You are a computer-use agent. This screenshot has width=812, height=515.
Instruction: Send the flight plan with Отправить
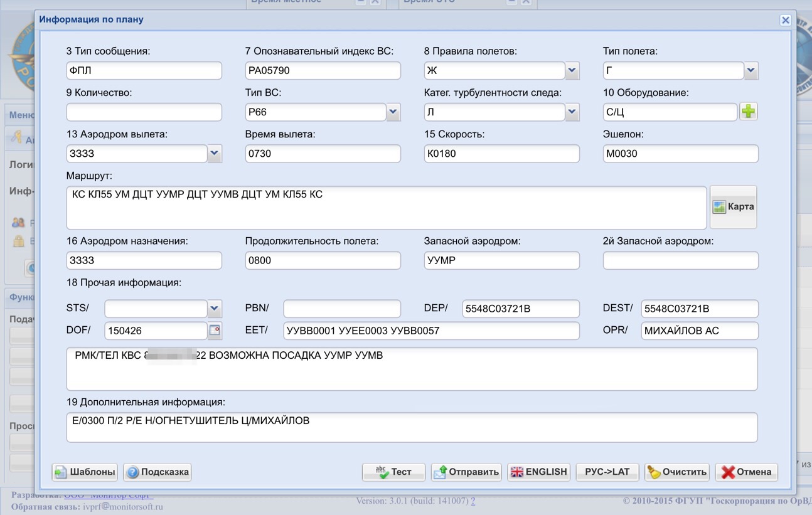(466, 472)
